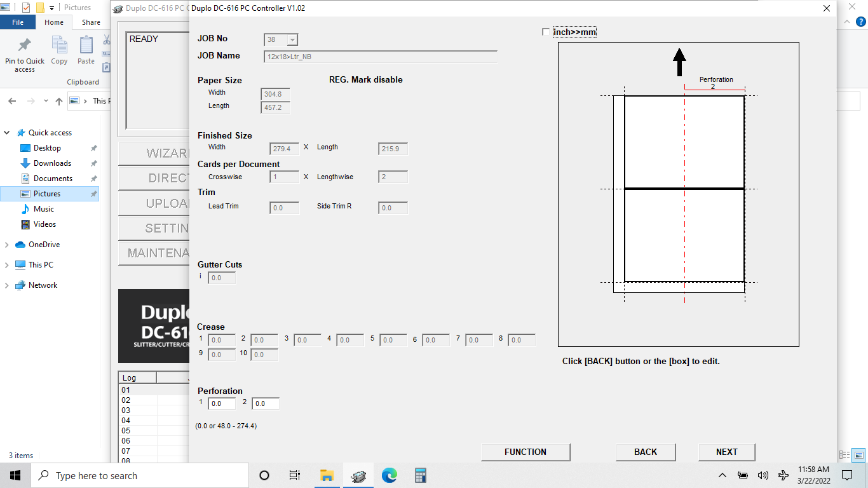Viewport: 868px width, 488px height.
Task: Click the Gutter Cuts value field
Action: coord(222,278)
